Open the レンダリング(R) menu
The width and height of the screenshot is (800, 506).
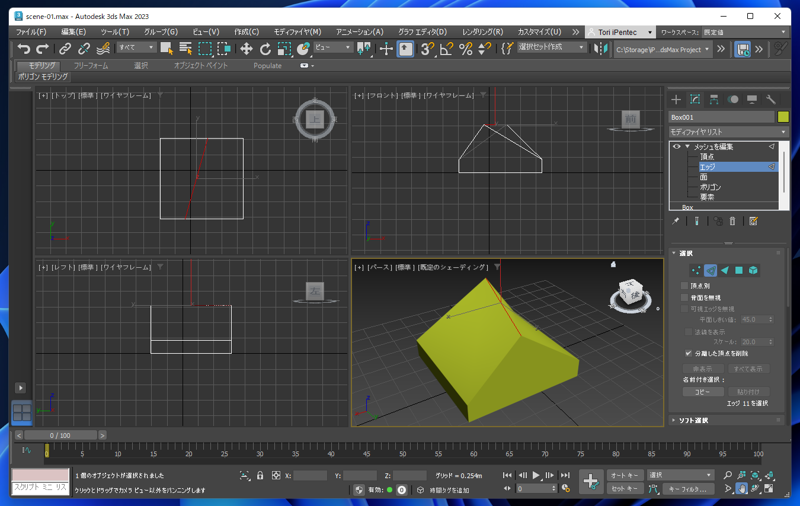(482, 32)
